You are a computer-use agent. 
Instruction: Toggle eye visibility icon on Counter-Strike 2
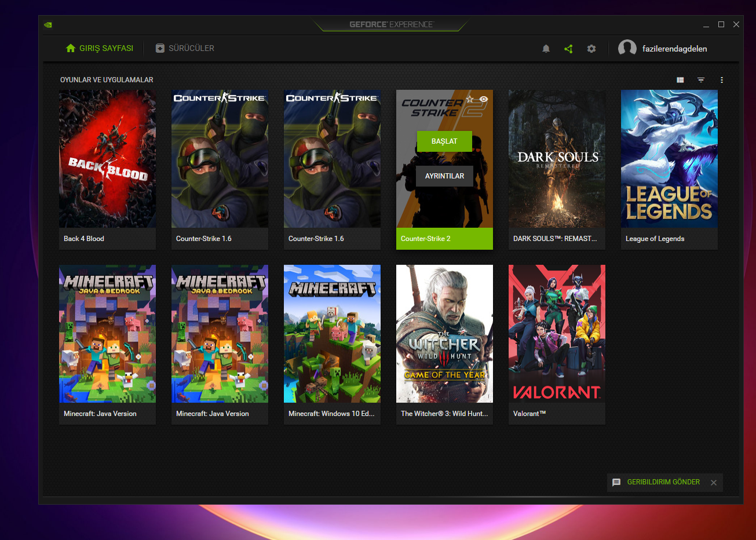484,99
